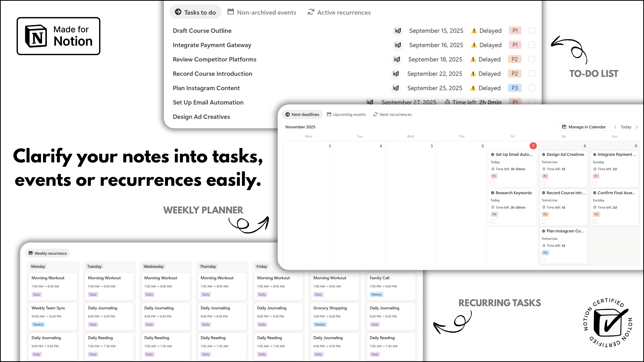Go to previous week with left chevron

615,127
